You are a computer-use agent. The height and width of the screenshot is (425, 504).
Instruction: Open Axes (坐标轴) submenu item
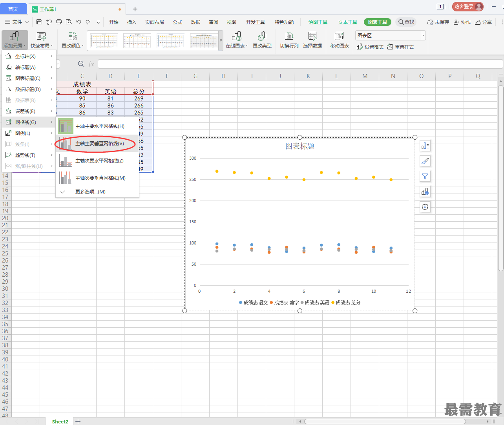click(29, 56)
